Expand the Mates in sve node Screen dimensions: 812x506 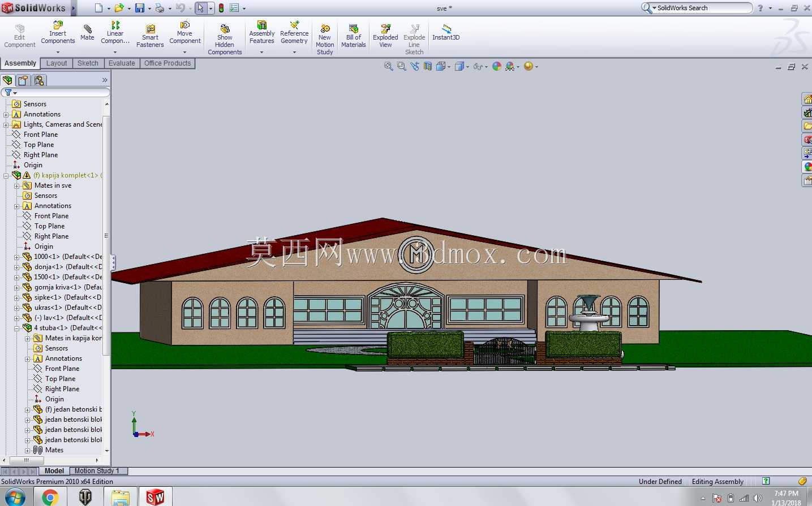(17, 185)
